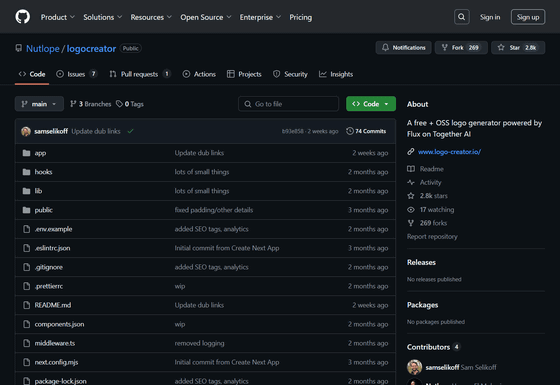Expand the green Code dropdown
This screenshot has height=385, width=560.
371,104
